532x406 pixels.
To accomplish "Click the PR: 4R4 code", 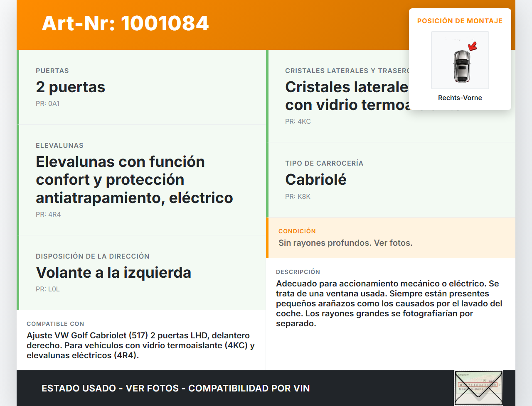I will (48, 214).
